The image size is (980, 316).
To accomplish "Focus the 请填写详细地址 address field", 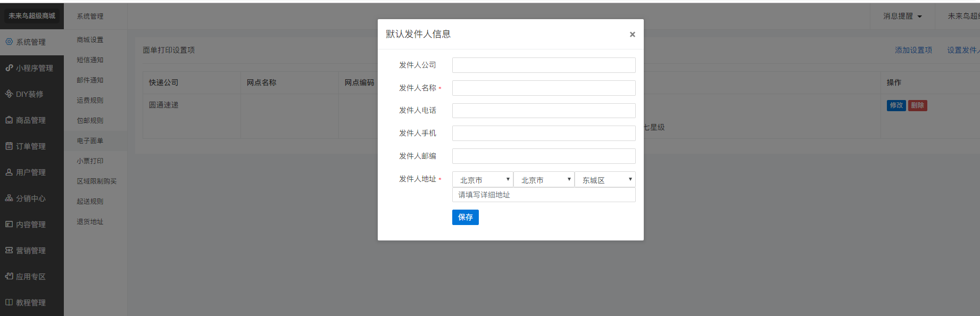I will (544, 195).
